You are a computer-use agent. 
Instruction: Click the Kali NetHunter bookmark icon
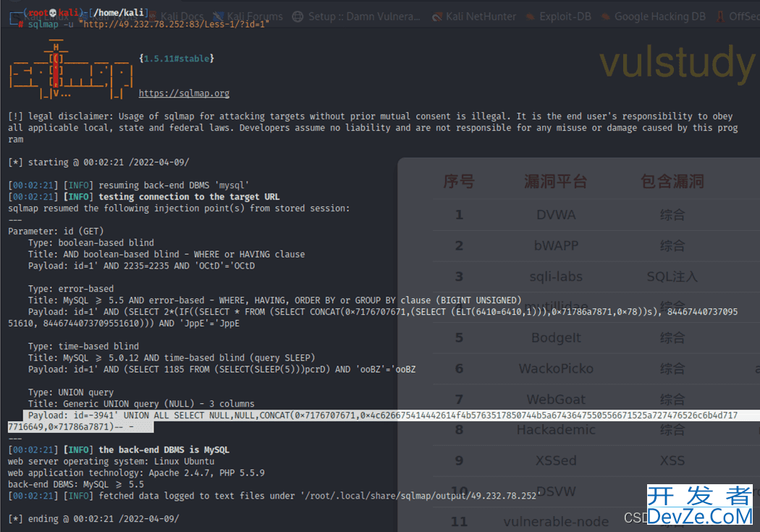437,17
